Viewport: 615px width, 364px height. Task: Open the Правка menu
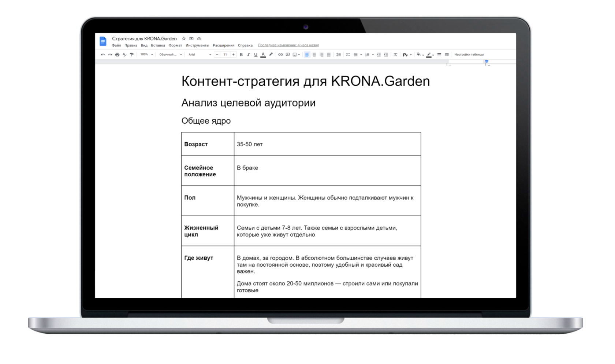131,45
